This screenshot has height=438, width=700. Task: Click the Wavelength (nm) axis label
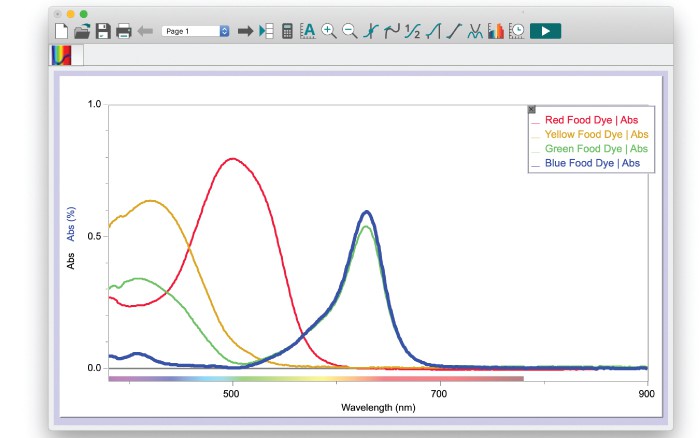click(378, 408)
